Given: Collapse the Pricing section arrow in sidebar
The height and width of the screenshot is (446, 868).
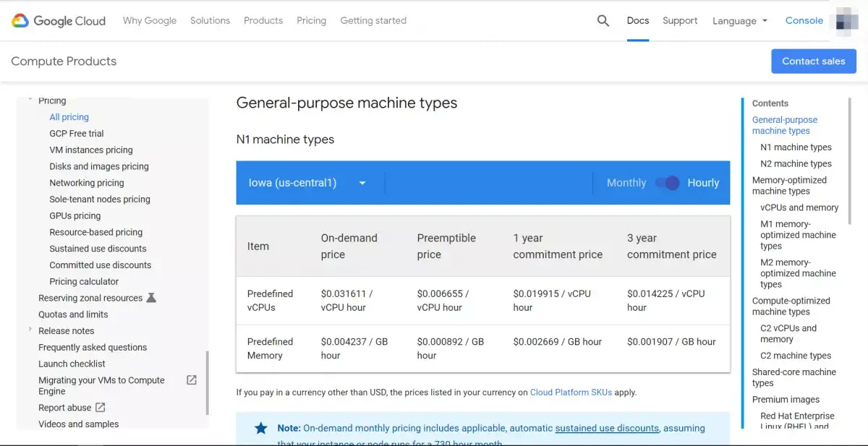Looking at the screenshot, I should point(30,100).
